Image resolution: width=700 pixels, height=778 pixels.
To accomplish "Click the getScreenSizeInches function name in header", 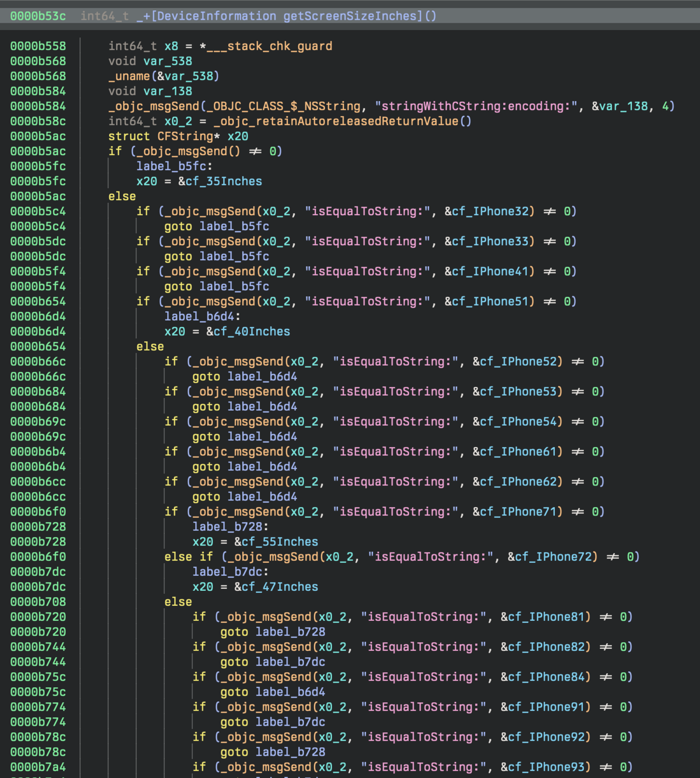I will coord(353,16).
